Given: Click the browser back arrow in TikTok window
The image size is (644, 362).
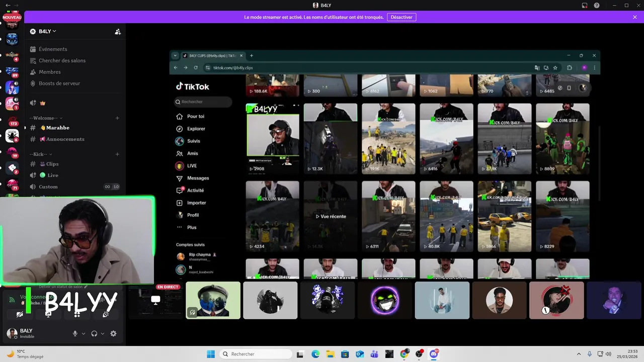Looking at the screenshot, I should coord(176,68).
